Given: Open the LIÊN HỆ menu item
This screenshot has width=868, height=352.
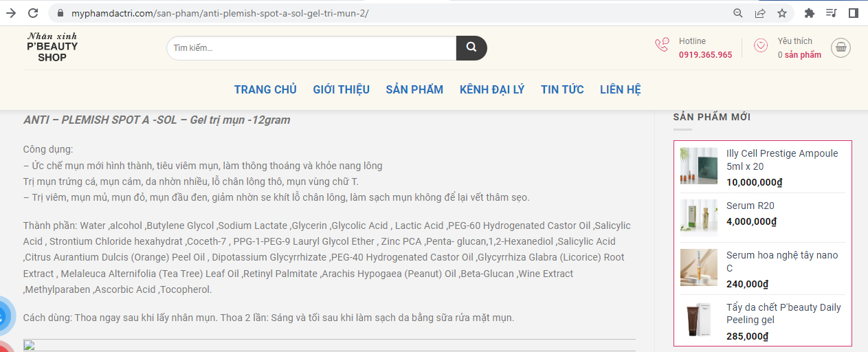Looking at the screenshot, I should [621, 89].
